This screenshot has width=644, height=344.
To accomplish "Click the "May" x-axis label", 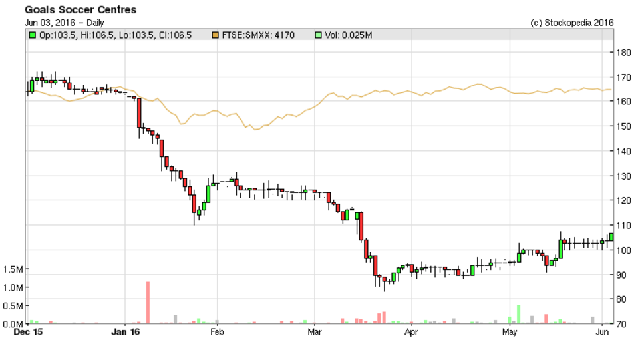I will coord(510,332).
